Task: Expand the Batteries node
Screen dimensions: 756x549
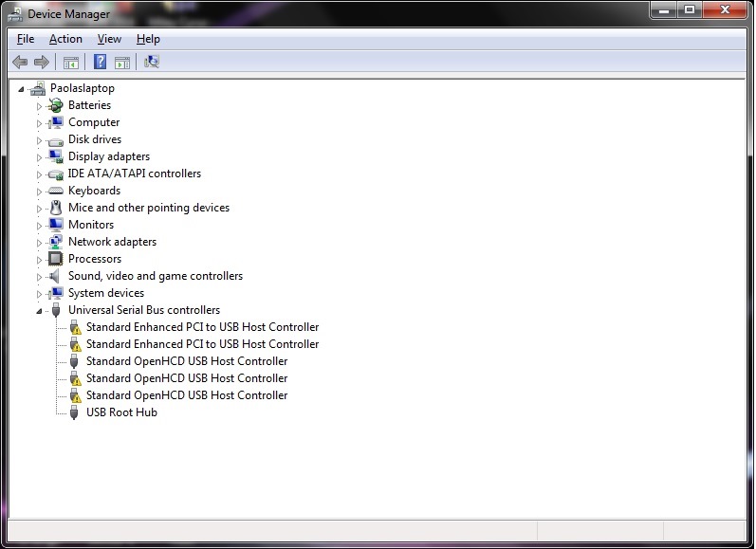Action: point(39,106)
